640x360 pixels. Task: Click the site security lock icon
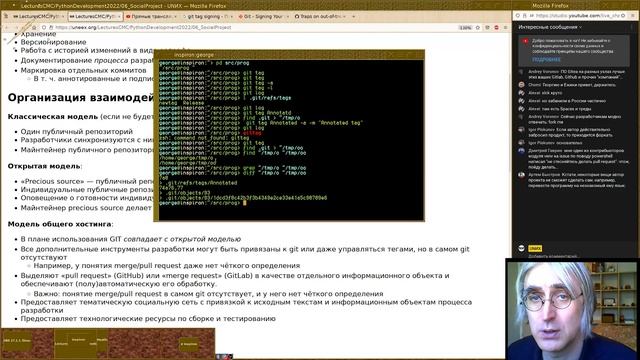pyautogui.click(x=51, y=27)
